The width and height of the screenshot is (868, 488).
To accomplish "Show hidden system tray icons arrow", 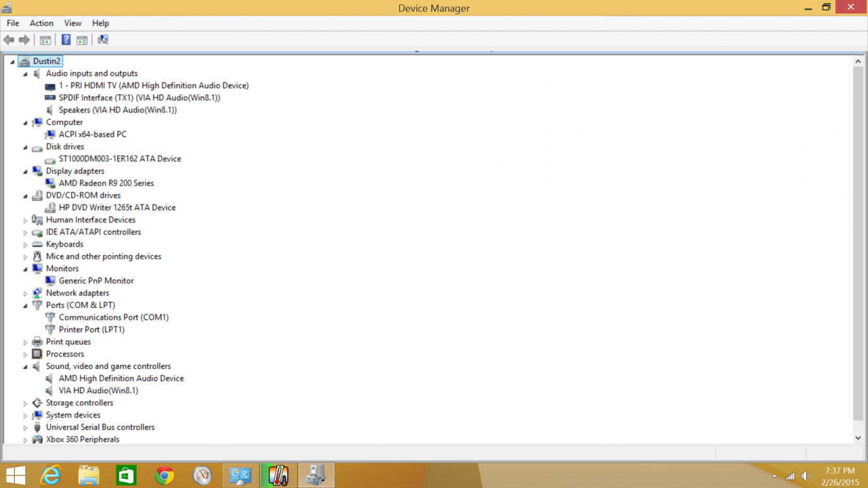I will tap(774, 476).
